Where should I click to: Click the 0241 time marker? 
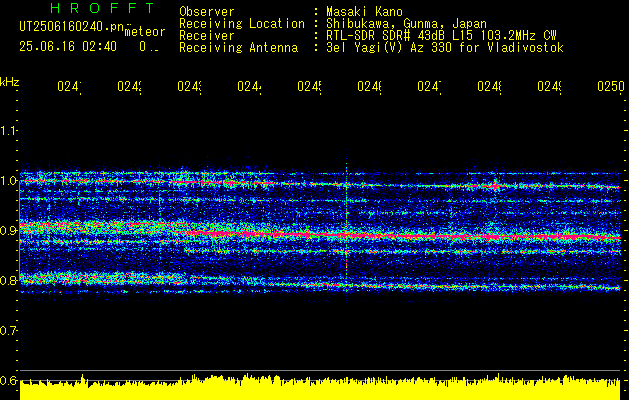[69, 86]
